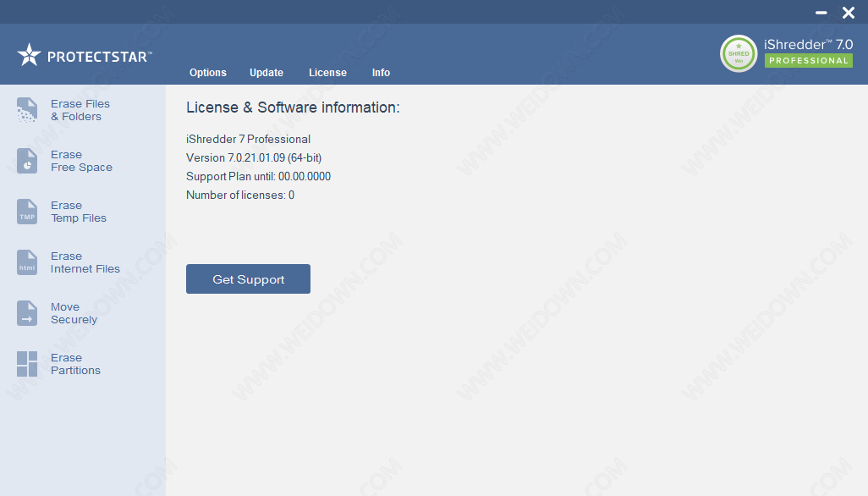Select the Erase Partitions grid icon
Viewport: 868px width, 496px height.
click(x=27, y=364)
